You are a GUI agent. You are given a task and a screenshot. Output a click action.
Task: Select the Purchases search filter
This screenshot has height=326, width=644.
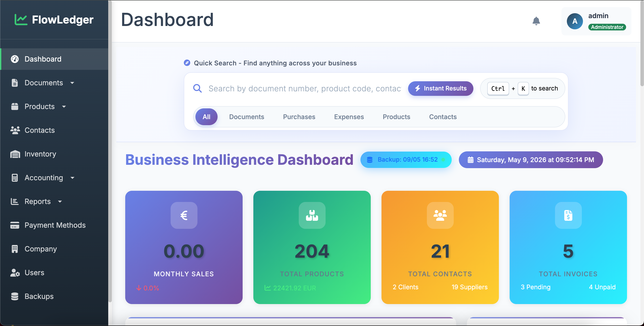(299, 117)
